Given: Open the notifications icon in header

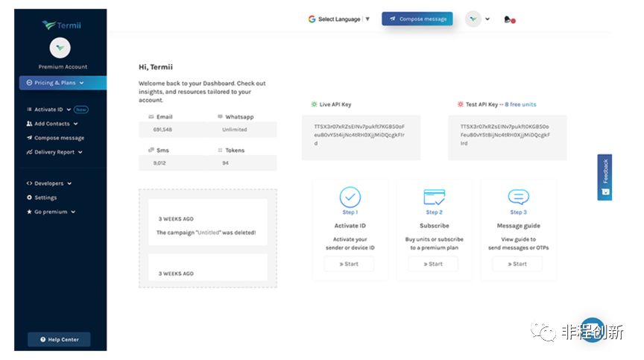Looking at the screenshot, I should pos(509,19).
